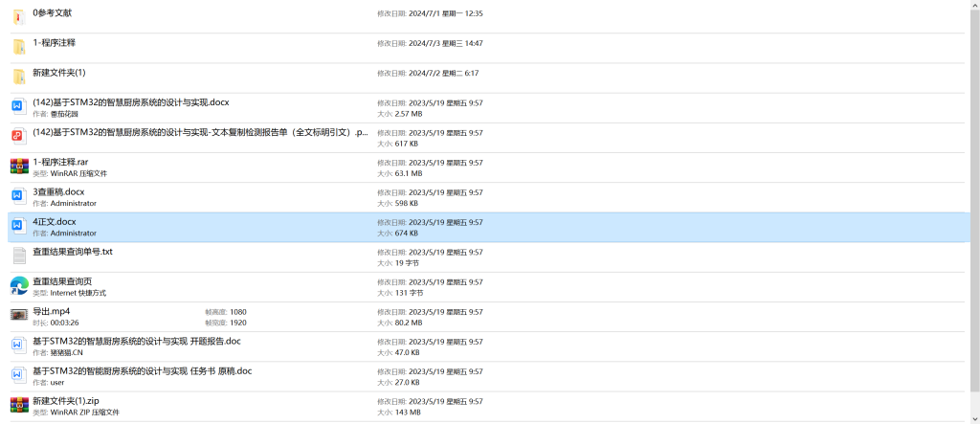Click the 00:03:26 duration of 导出.mp4

coord(64,323)
